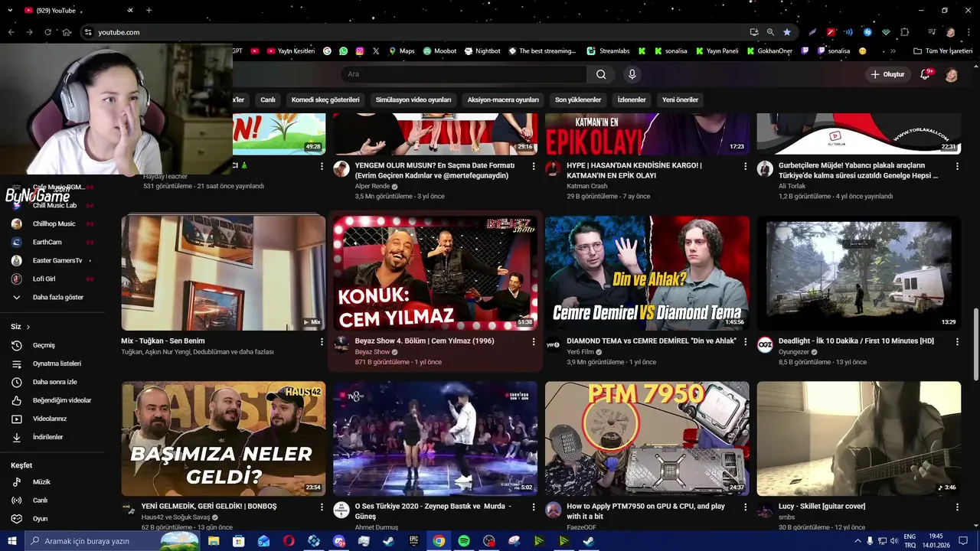Open the YouTube account avatar menu
This screenshot has width=980, height=551.
(x=951, y=75)
